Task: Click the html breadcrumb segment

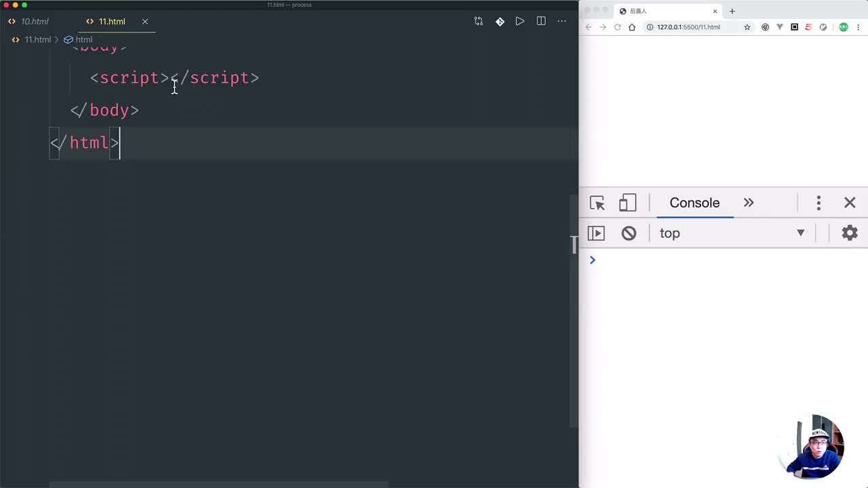Action: 78,40
